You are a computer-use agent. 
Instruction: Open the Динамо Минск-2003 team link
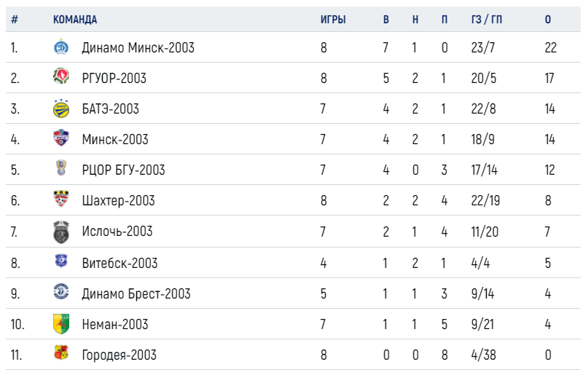(138, 48)
